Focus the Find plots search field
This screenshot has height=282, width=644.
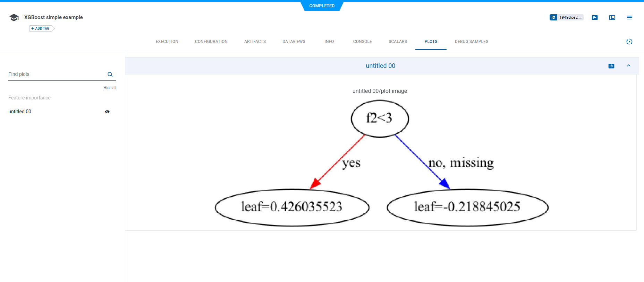[56, 74]
